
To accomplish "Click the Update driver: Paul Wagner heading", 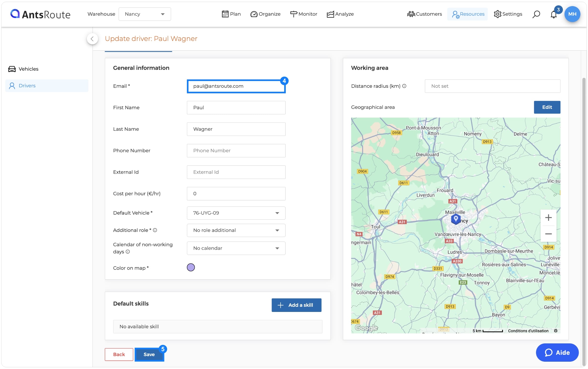I will click(x=151, y=39).
